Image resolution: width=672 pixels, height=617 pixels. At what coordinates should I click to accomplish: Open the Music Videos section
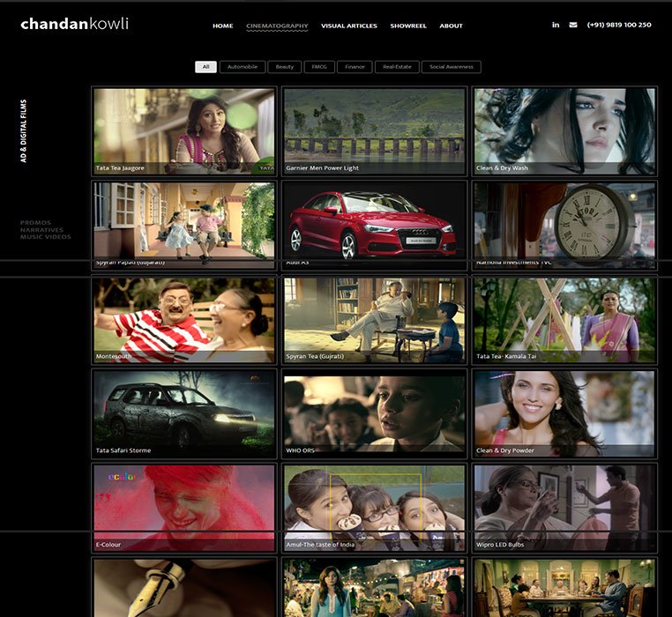pyautogui.click(x=46, y=237)
